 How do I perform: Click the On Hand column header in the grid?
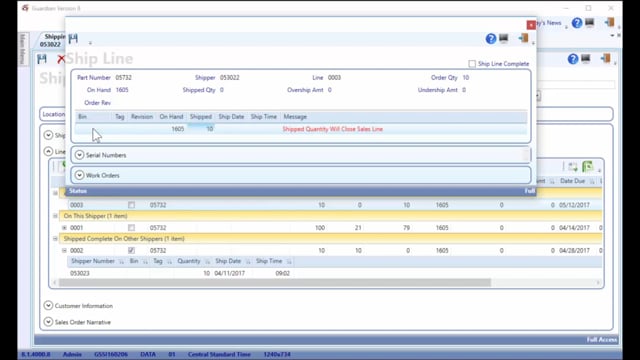[x=171, y=117]
